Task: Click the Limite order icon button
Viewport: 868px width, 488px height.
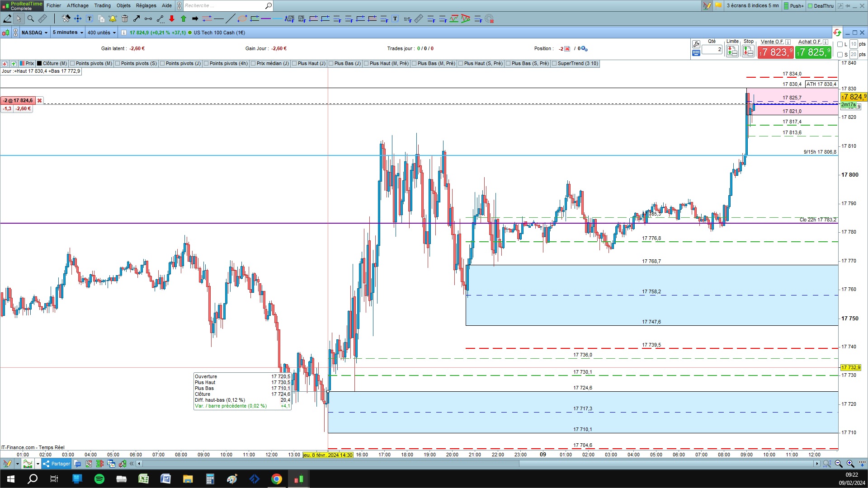Action: (x=732, y=52)
